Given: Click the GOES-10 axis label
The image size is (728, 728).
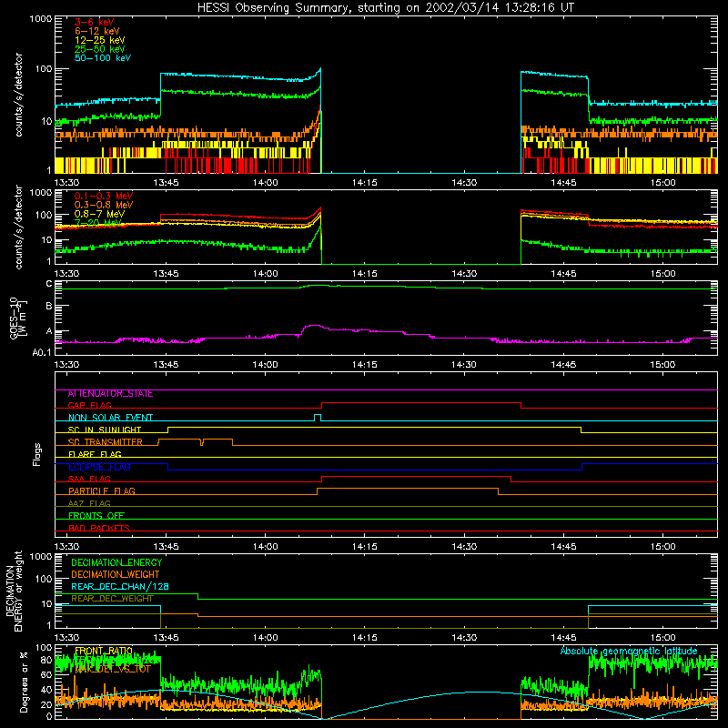Looking at the screenshot, I should 18,318.
